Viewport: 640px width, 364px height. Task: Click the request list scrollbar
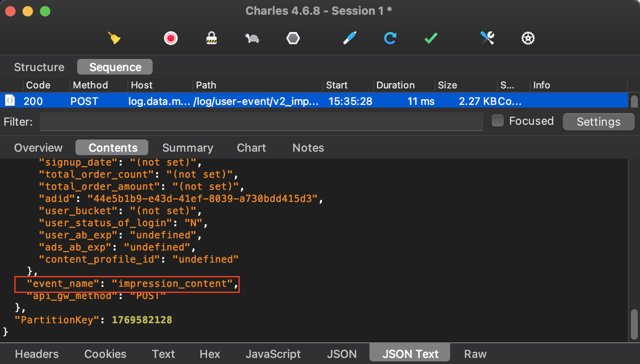pyautogui.click(x=634, y=101)
